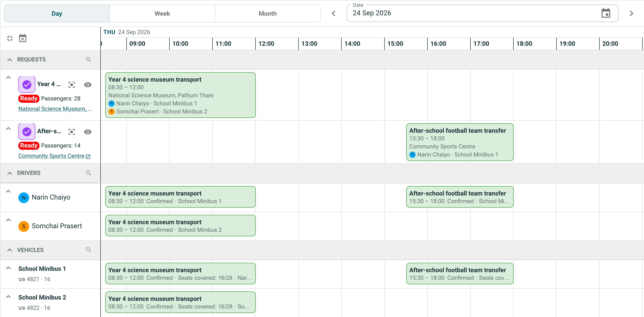Collapse the Drivers section
This screenshot has width=644, height=317.
tap(10, 173)
